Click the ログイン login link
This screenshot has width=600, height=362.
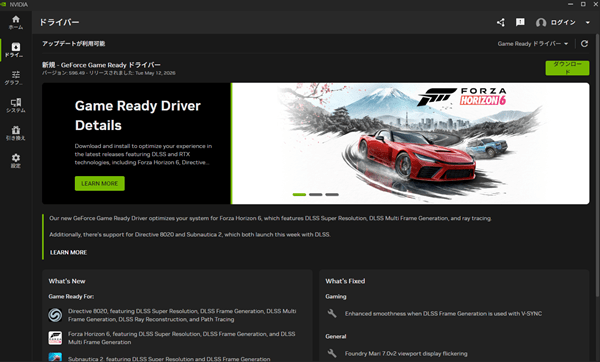click(x=563, y=23)
